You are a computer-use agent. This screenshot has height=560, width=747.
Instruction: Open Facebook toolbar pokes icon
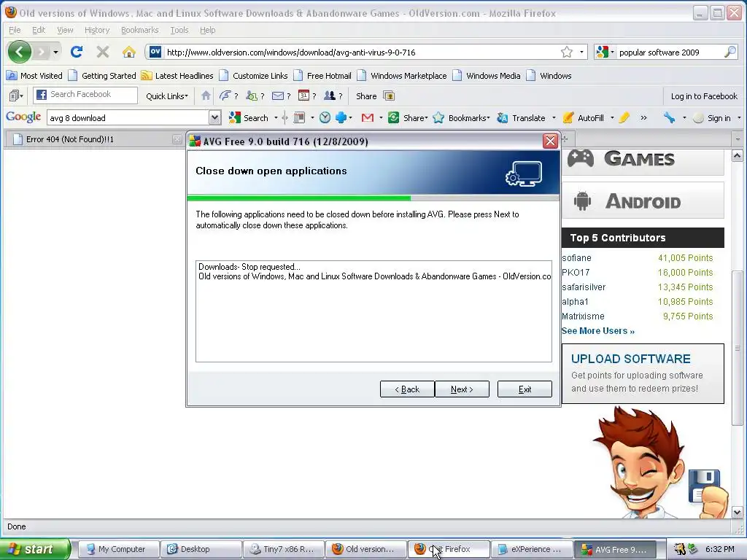(x=225, y=96)
